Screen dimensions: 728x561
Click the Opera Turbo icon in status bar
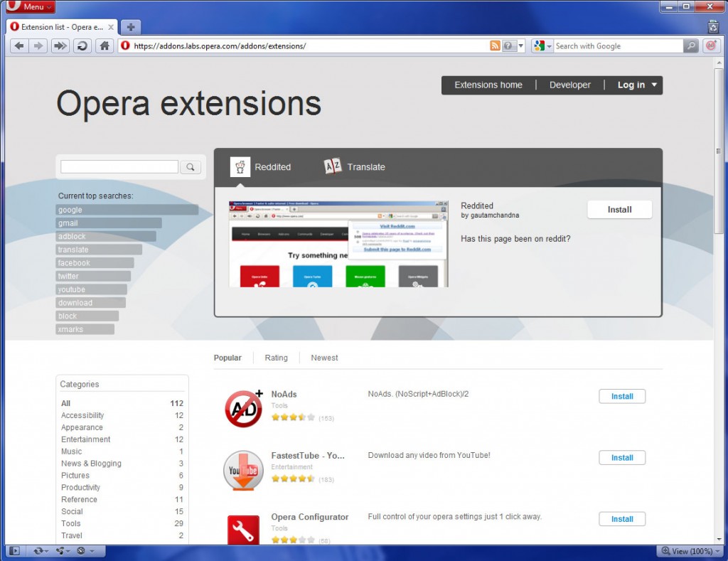coord(81,551)
